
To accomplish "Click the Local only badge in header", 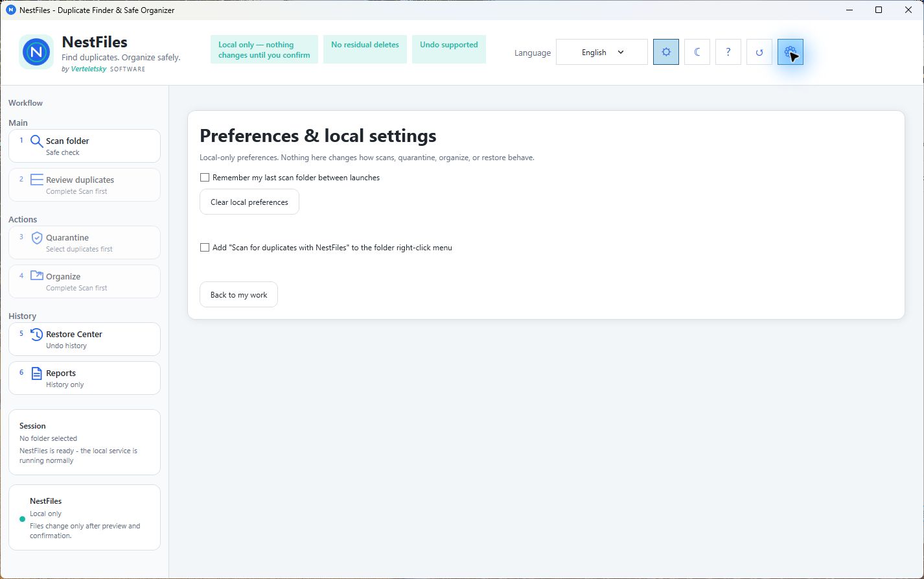I will [264, 49].
